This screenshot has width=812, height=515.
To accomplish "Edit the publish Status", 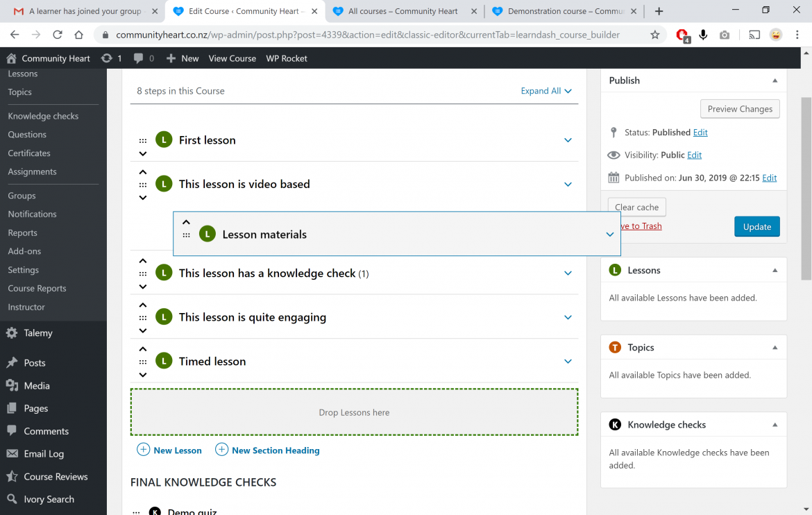I will (x=700, y=132).
